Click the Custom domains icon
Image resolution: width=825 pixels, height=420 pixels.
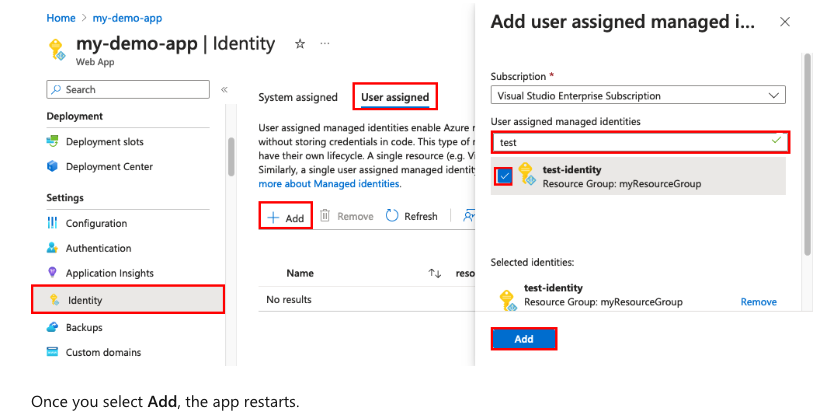[x=52, y=352]
